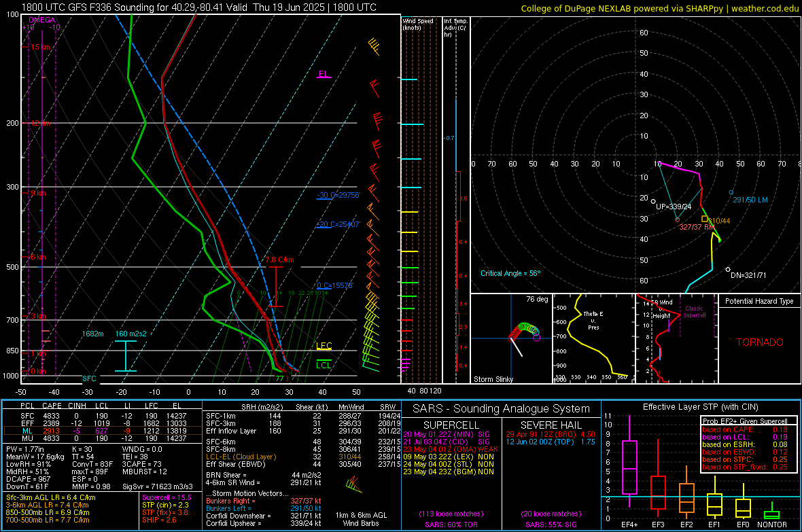Image resolution: width=802 pixels, height=532 pixels.
Task: Click the sounding title with valid time
Action: coord(199,7)
